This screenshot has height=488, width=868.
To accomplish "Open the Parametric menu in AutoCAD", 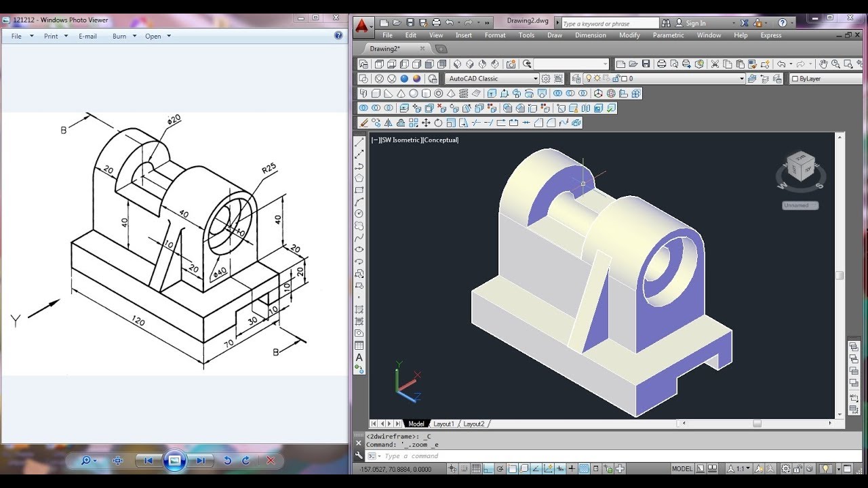I will pos(668,35).
